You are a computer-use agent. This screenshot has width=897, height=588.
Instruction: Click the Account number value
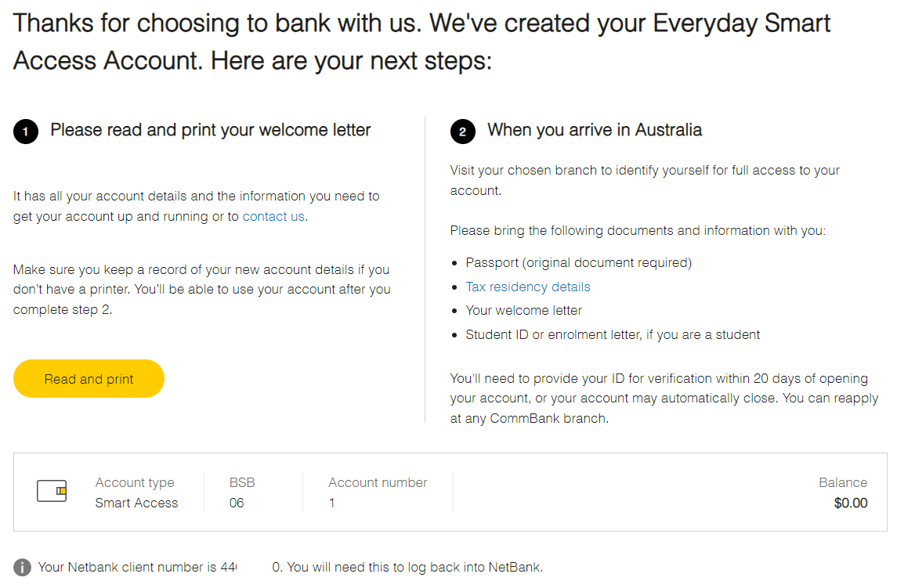332,503
